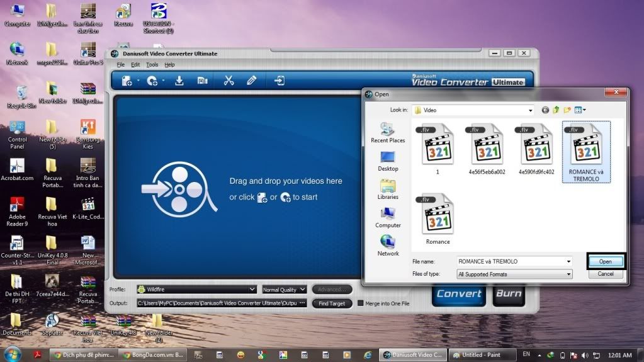Open Control Panel desktop icon
The image size is (644, 362).
point(17,135)
